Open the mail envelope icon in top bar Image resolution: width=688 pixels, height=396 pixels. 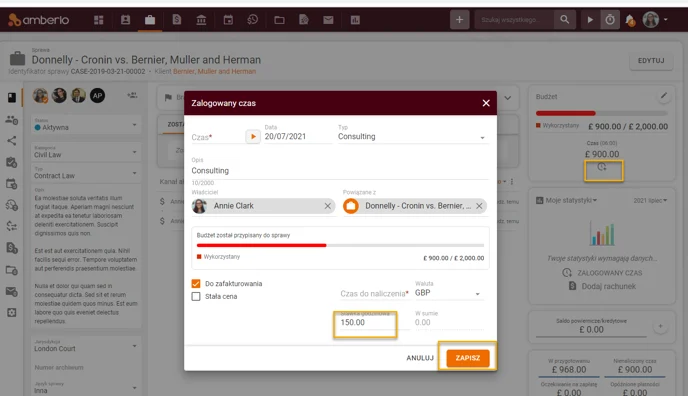tap(328, 20)
